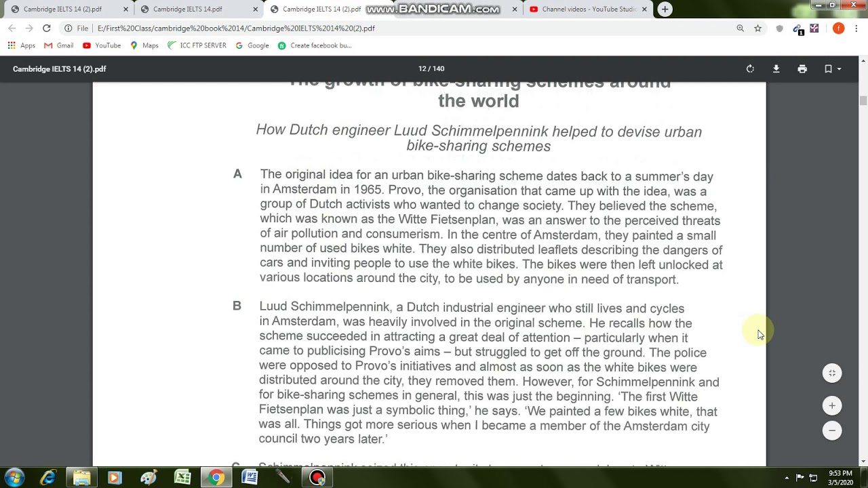This screenshot has width=868, height=488.
Task: Open Paint from the taskbar
Action: [149, 478]
